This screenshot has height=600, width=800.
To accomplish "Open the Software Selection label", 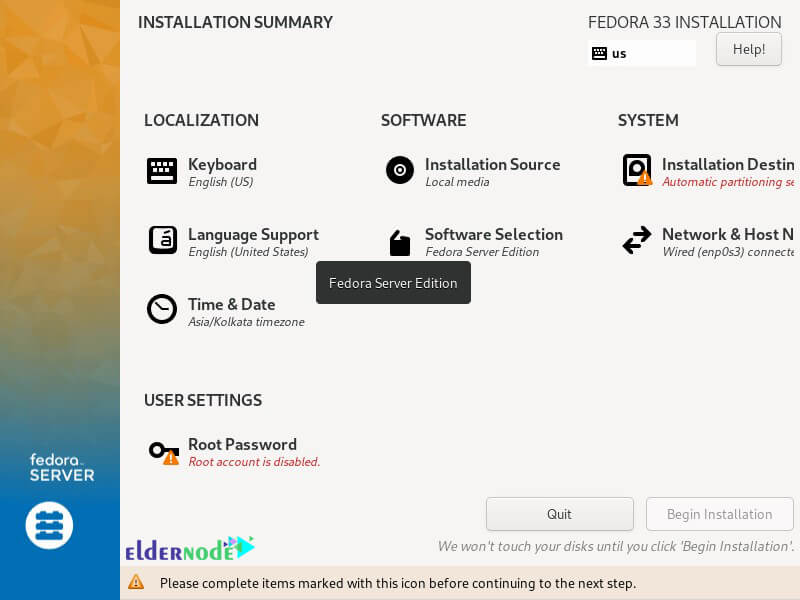I will [494, 234].
